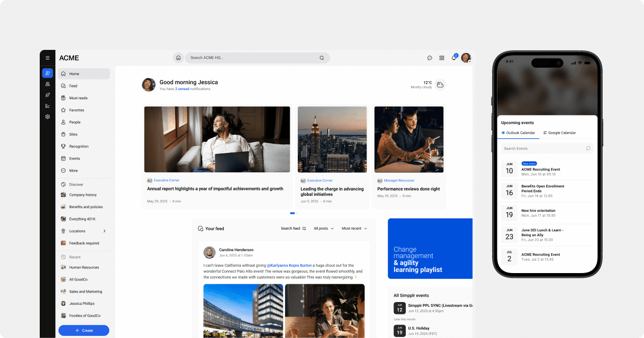Open Company history under Discover
The width and height of the screenshot is (644, 338).
(84, 195)
